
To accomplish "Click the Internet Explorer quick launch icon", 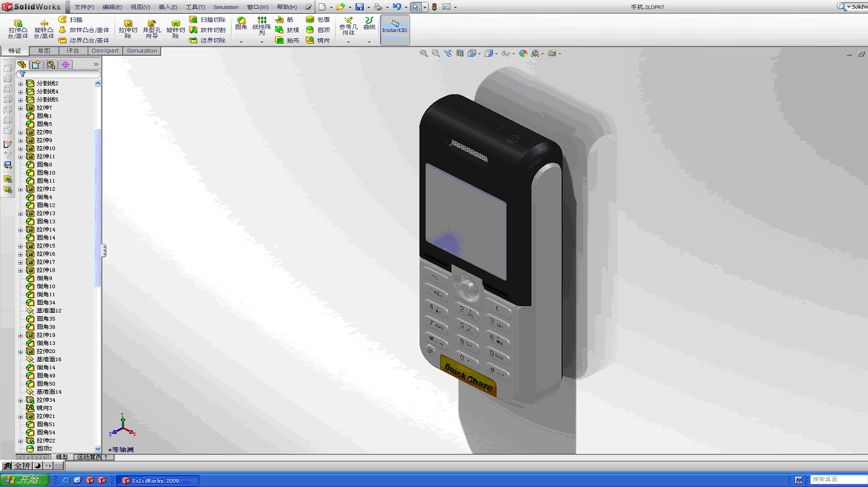I will click(65, 480).
